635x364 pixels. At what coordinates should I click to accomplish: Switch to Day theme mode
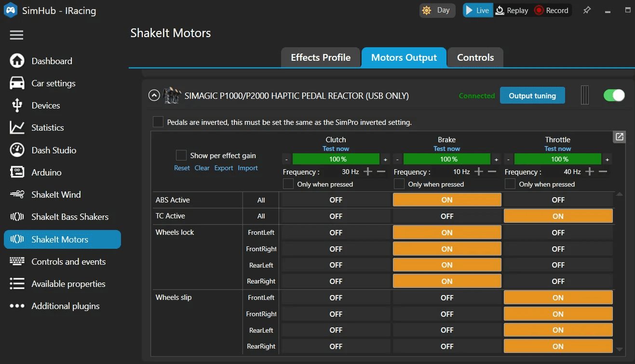click(437, 10)
